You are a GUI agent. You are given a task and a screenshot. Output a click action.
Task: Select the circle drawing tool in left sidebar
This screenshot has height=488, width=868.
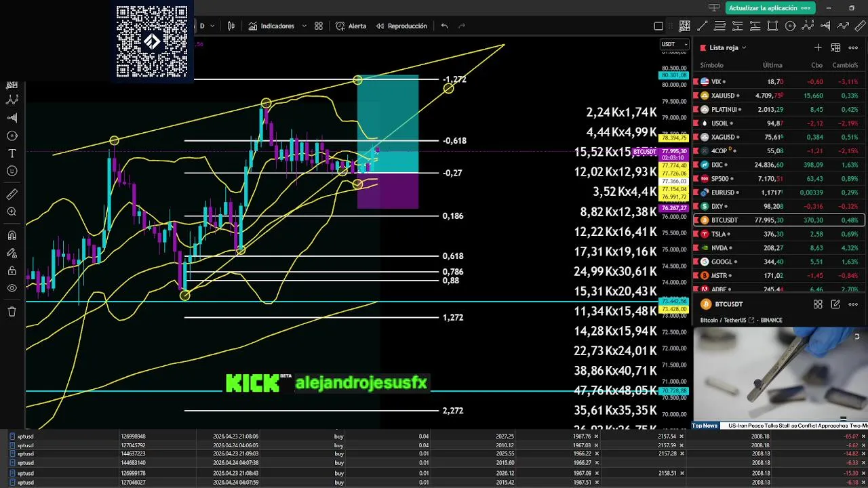(x=12, y=136)
